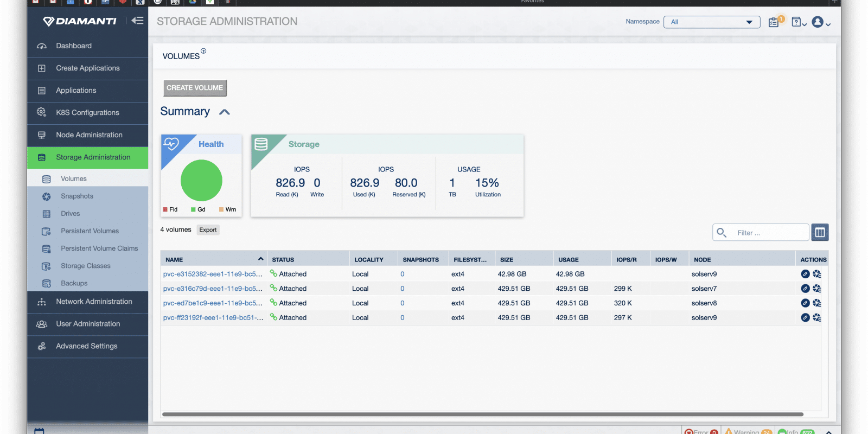Screen dimensions: 868x434
Task: Click the filter search magnifier icon
Action: (722, 233)
